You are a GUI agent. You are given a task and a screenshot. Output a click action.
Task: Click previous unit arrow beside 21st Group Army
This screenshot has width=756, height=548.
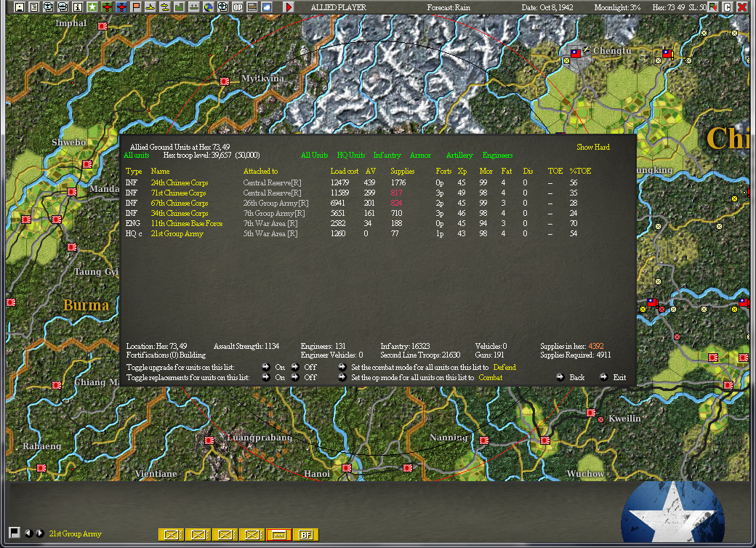[x=29, y=533]
